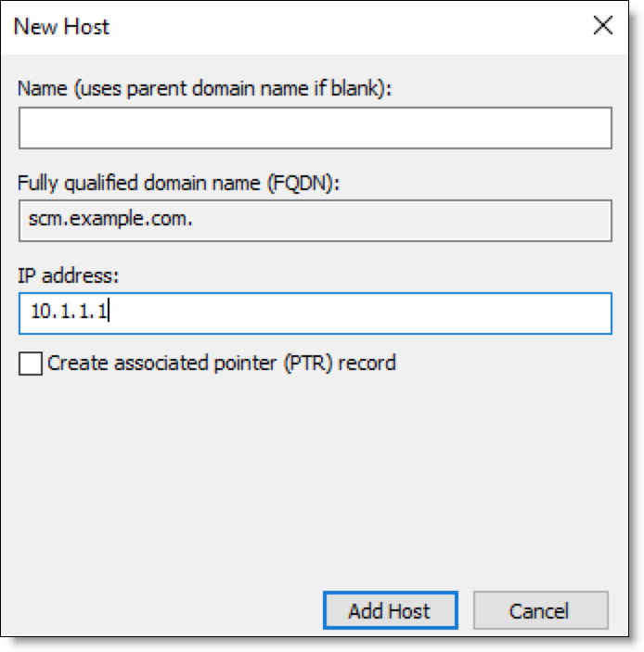Close the New Host window with X
644x652 pixels.
pos(602,26)
